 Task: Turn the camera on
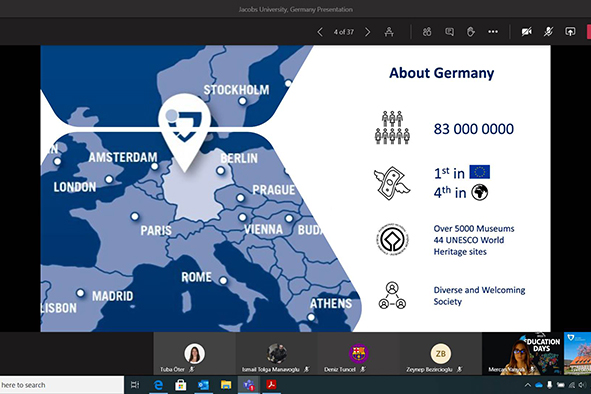(527, 32)
